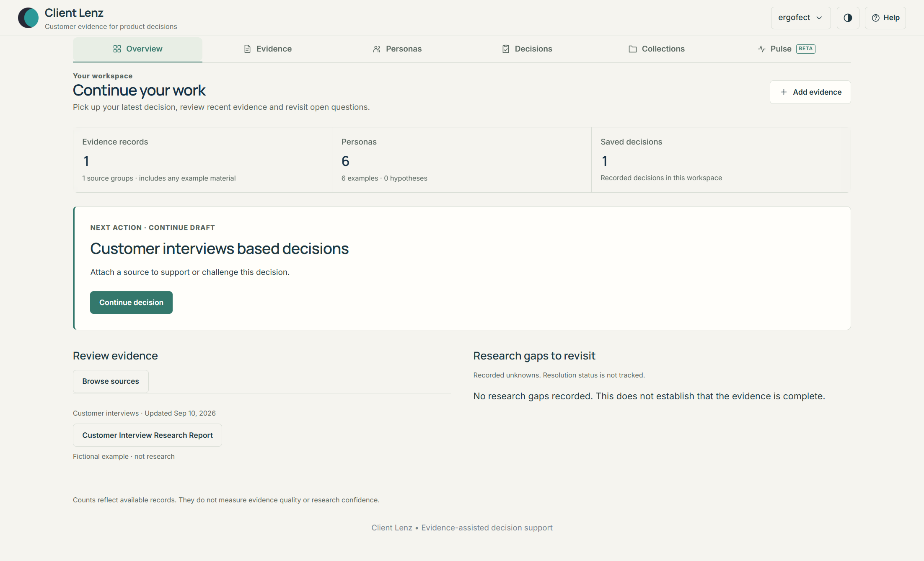Click the BETA badge next to Pulse
The image size is (924, 561).
click(x=805, y=49)
